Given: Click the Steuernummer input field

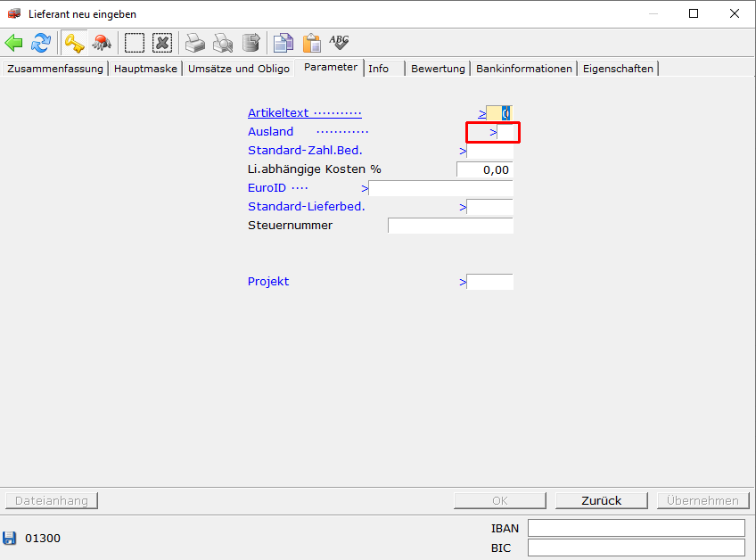Looking at the screenshot, I should click(x=450, y=226).
